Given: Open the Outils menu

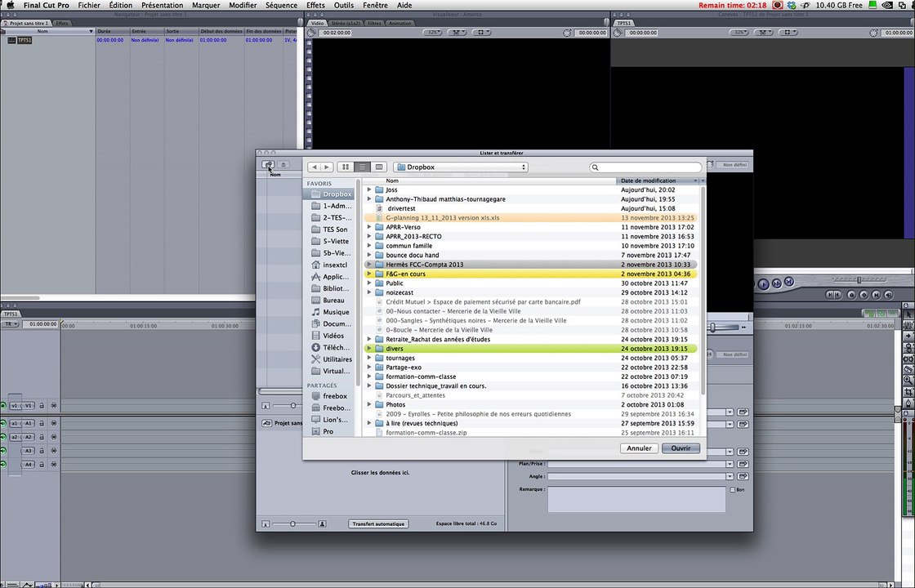Looking at the screenshot, I should tap(344, 5).
